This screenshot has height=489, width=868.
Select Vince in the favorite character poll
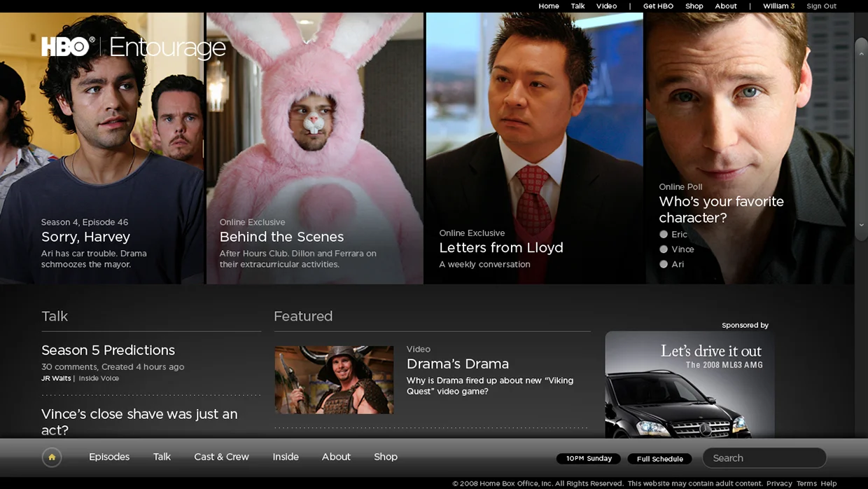click(x=664, y=249)
